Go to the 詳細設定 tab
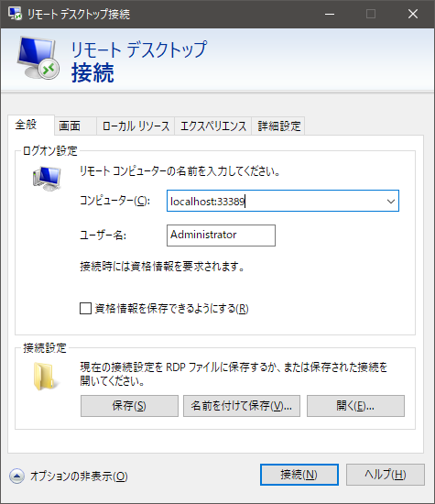435x504 pixels. 278,126
